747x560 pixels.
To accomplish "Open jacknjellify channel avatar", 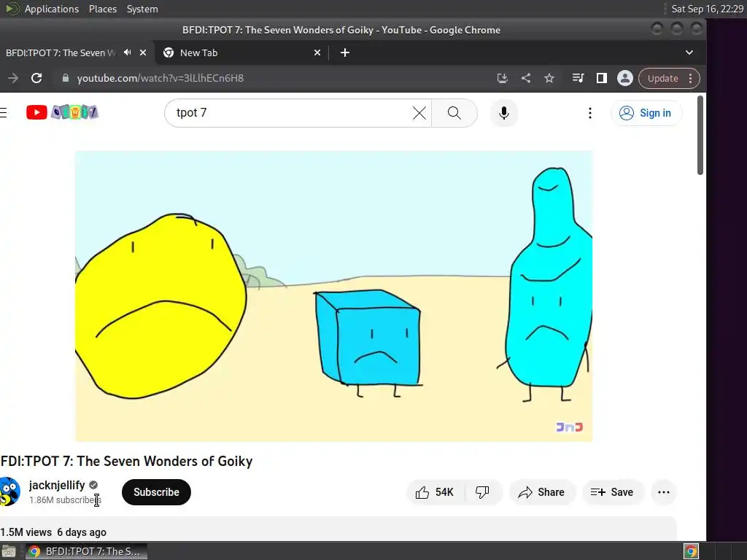I will click(9, 491).
